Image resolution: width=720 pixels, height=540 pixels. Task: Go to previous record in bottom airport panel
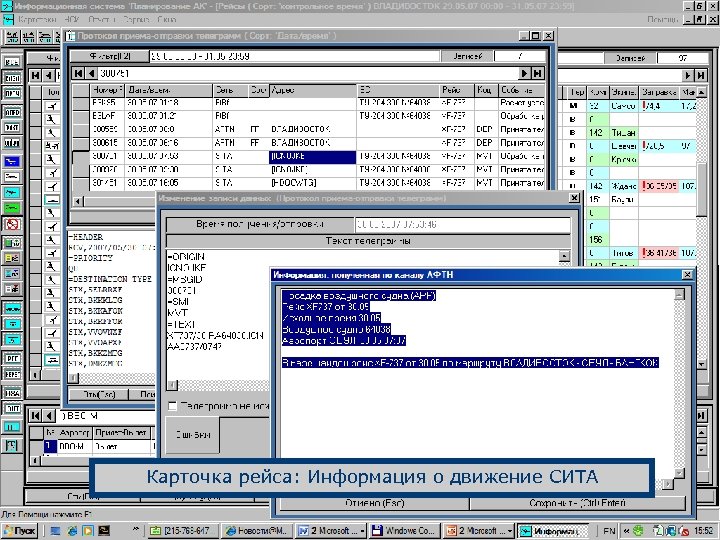pos(48,416)
